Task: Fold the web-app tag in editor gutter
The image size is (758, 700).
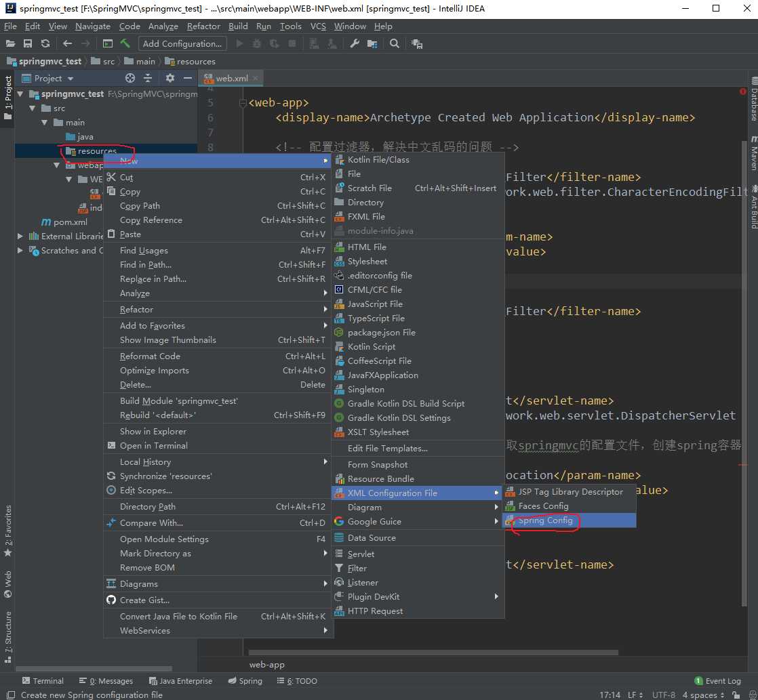Action: pyautogui.click(x=243, y=103)
